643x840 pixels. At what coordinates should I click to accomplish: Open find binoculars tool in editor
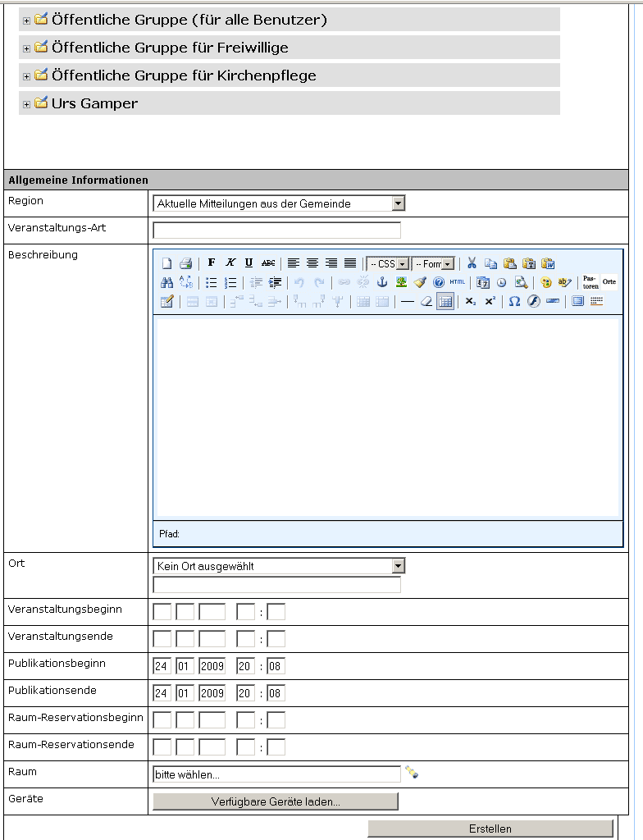pos(166,282)
